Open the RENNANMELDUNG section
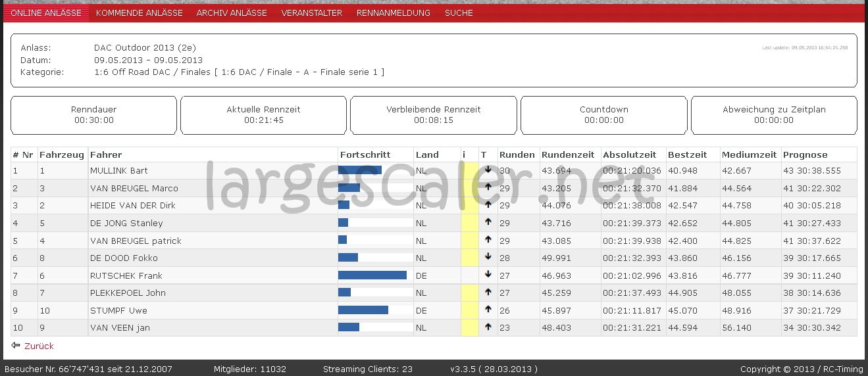 coord(393,12)
